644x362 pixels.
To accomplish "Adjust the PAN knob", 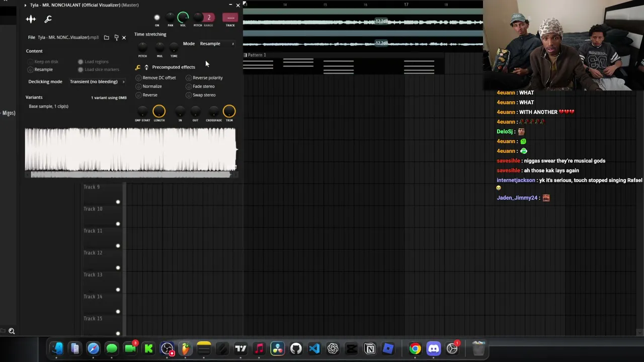I will [170, 18].
